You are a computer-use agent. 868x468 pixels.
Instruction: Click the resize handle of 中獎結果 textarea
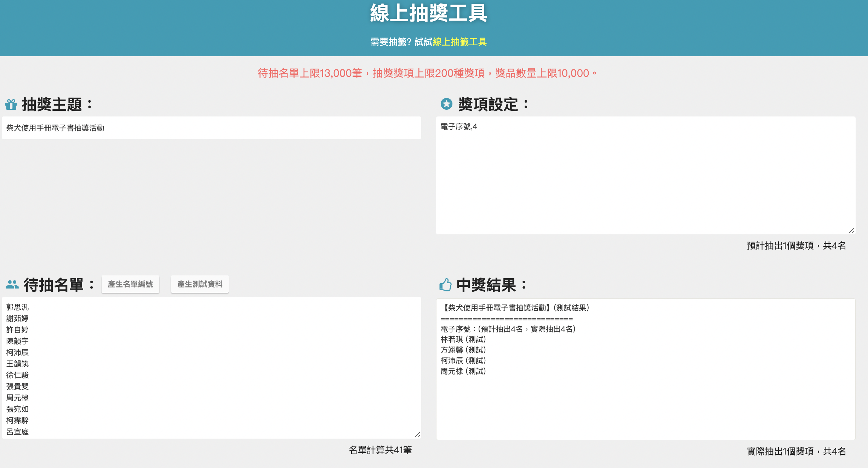tap(852, 436)
